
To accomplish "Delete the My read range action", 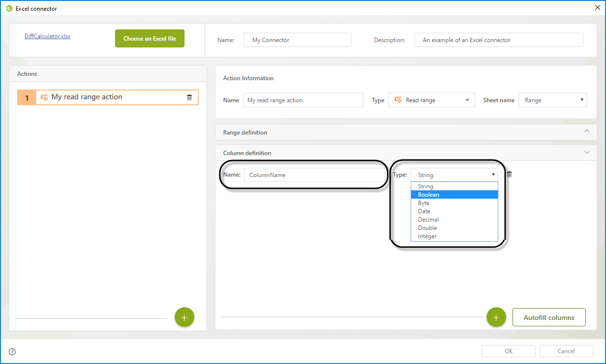I will [189, 97].
